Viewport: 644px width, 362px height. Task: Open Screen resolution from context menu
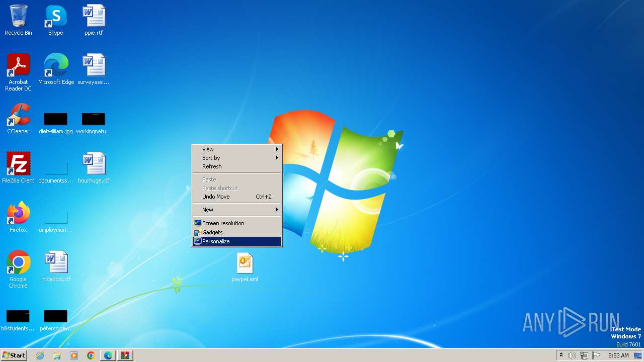237,223
